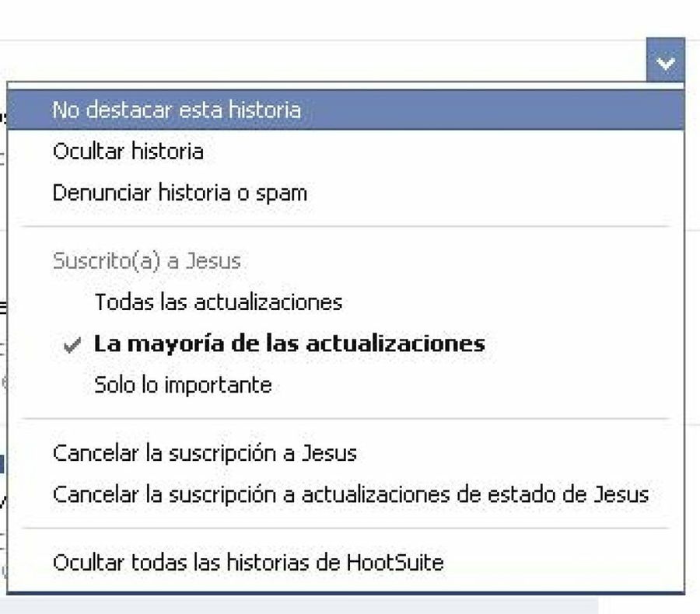
Task: Keep 'La mayoría de las actualizaciones' selected
Action: click(x=289, y=344)
